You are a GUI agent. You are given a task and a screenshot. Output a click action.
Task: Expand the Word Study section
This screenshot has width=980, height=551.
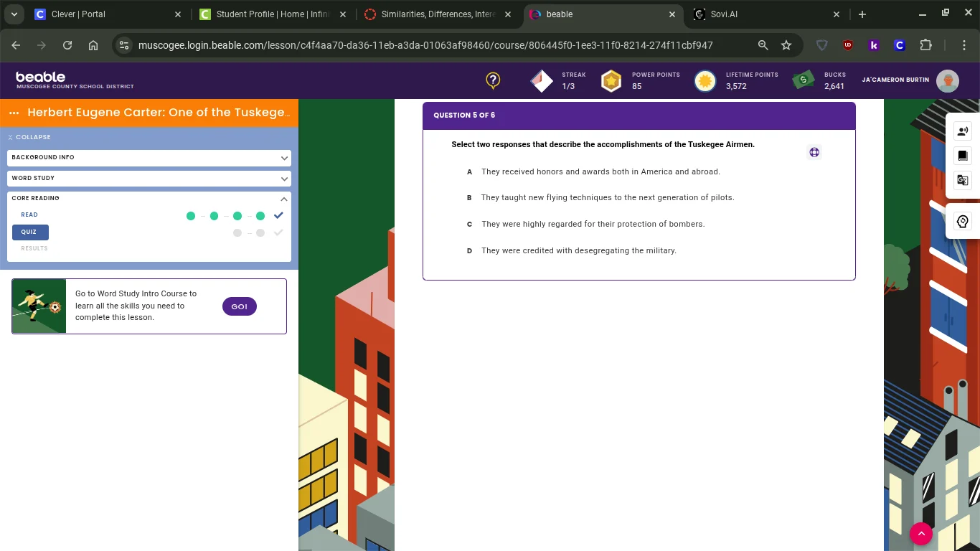click(149, 178)
